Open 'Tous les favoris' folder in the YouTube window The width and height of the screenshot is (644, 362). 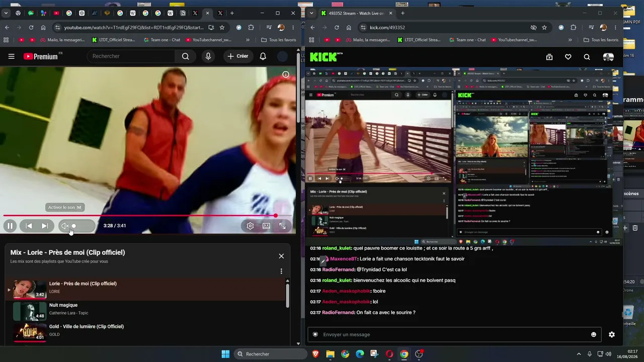[279, 40]
